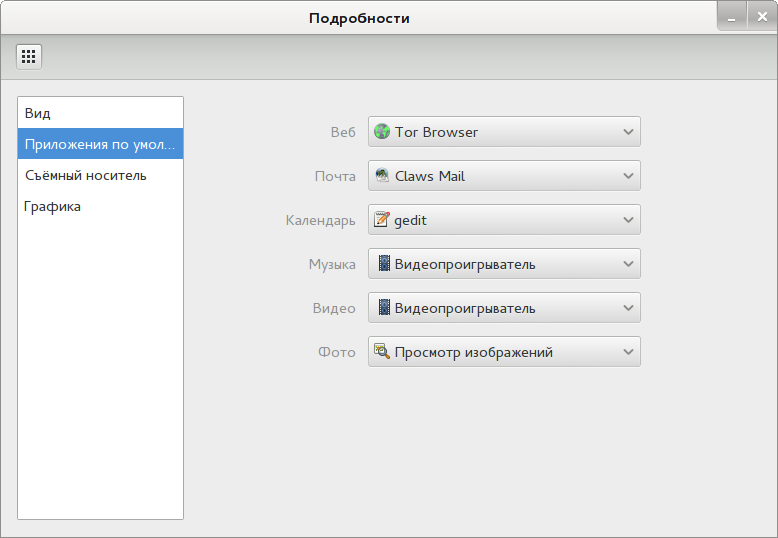778x538 pixels.
Task: Close the Подробности window
Action: click(762, 17)
